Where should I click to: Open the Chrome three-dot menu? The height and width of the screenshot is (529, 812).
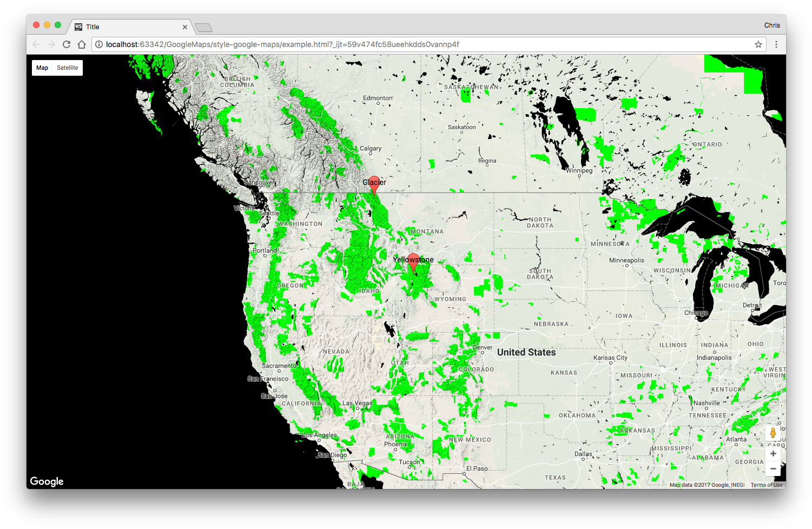pos(776,44)
